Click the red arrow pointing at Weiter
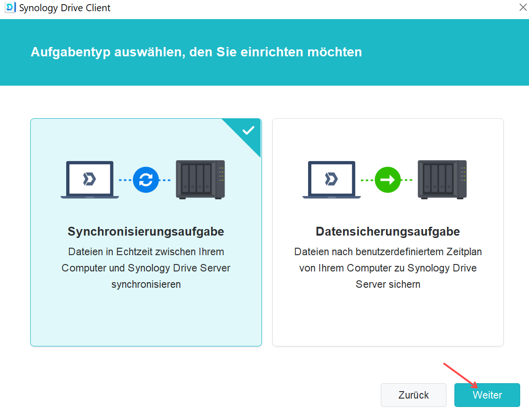 460,375
